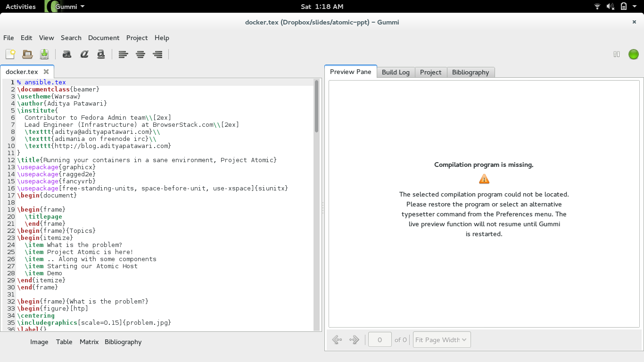Viewport: 644px width, 362px height.
Task: Open the View menu
Action: tap(47, 38)
